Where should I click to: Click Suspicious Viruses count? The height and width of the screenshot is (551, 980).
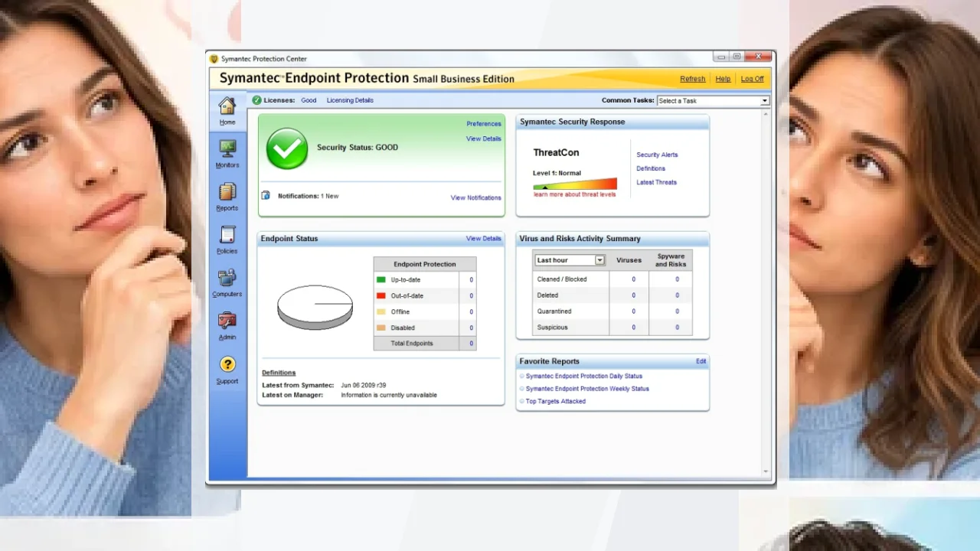[x=633, y=328]
